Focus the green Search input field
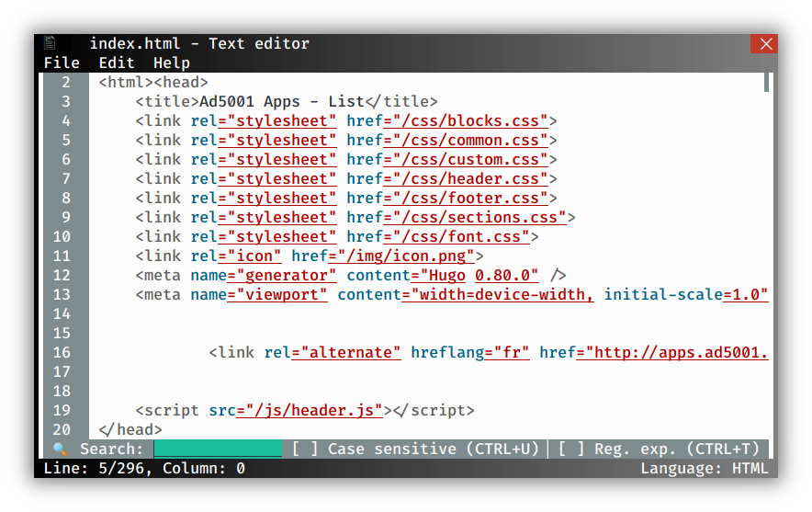 click(x=218, y=449)
